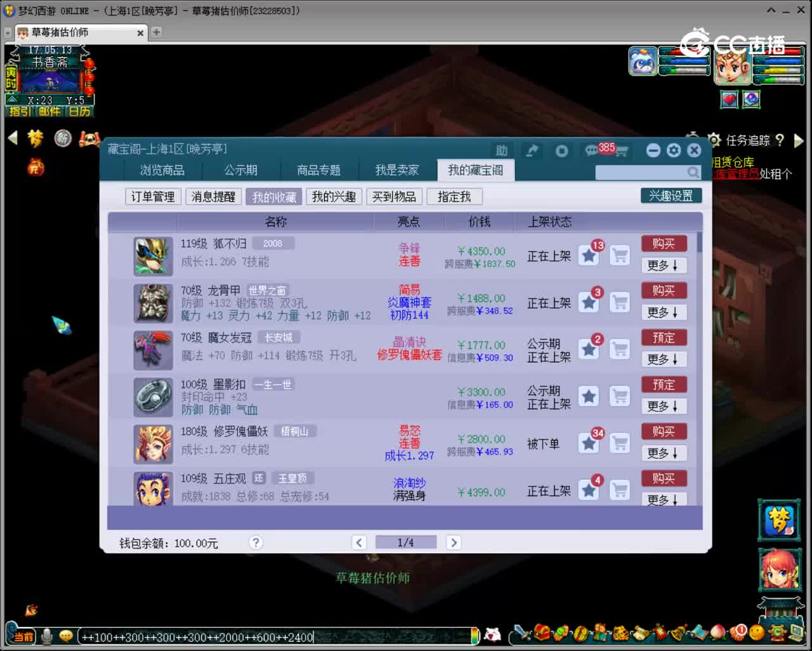Switch to the 公示期 tab
This screenshot has width=812, height=651.
click(x=240, y=170)
